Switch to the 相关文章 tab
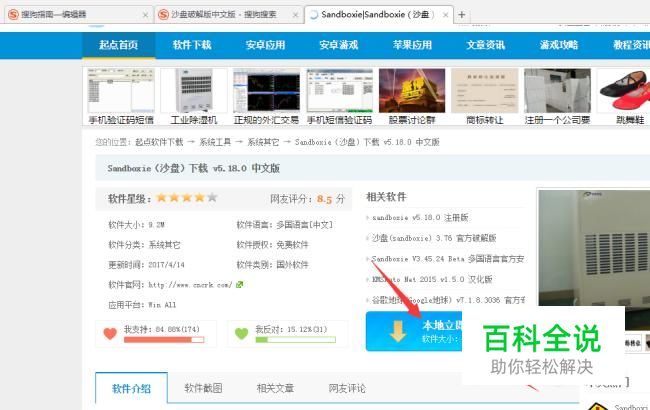Image resolution: width=650 pixels, height=410 pixels. (275, 388)
